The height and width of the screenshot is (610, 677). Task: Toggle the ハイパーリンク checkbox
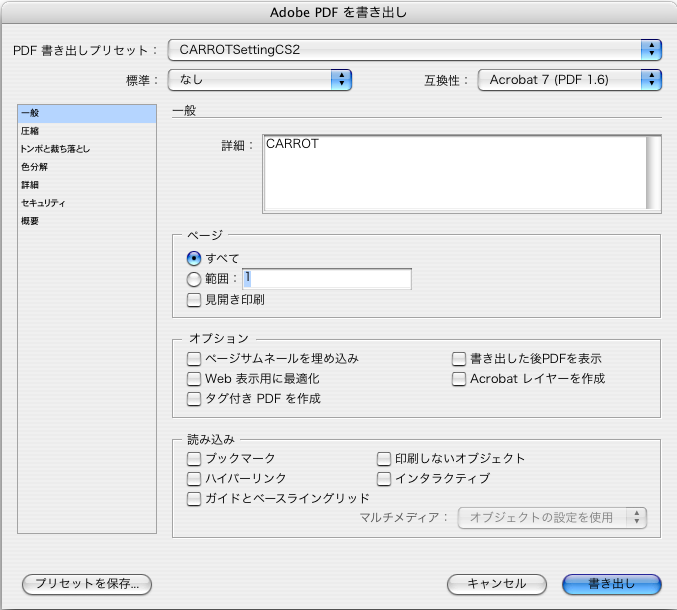(x=194, y=479)
